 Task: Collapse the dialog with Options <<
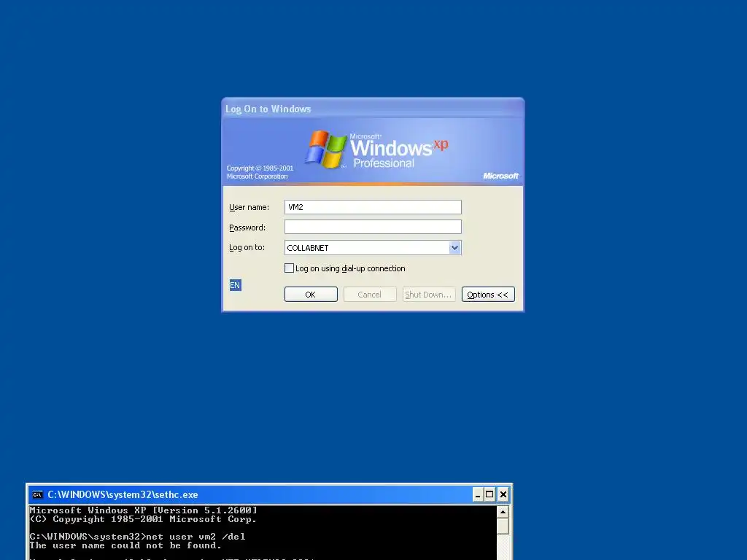tap(488, 295)
